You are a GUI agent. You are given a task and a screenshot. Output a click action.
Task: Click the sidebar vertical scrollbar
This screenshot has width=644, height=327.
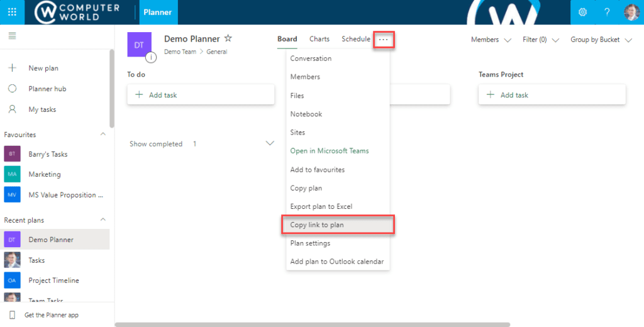[x=112, y=88]
